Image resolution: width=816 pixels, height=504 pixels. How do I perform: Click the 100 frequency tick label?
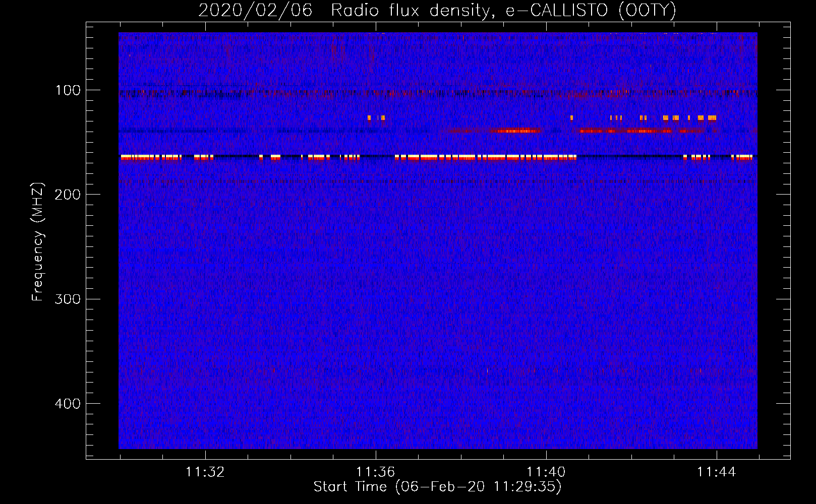point(68,90)
